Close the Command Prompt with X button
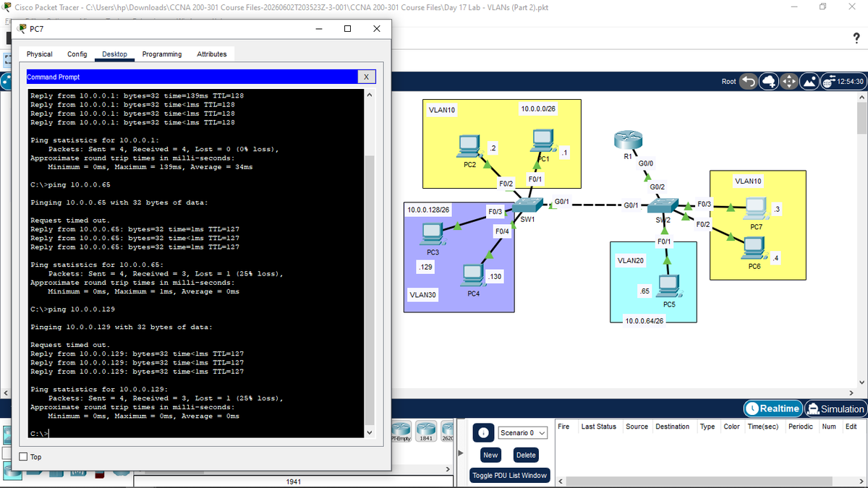 pos(366,77)
